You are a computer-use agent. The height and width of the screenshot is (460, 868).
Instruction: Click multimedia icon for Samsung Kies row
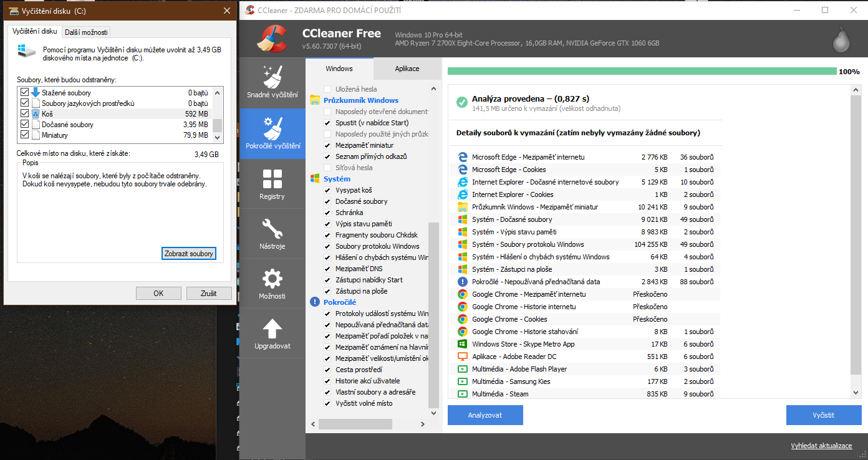pos(462,381)
